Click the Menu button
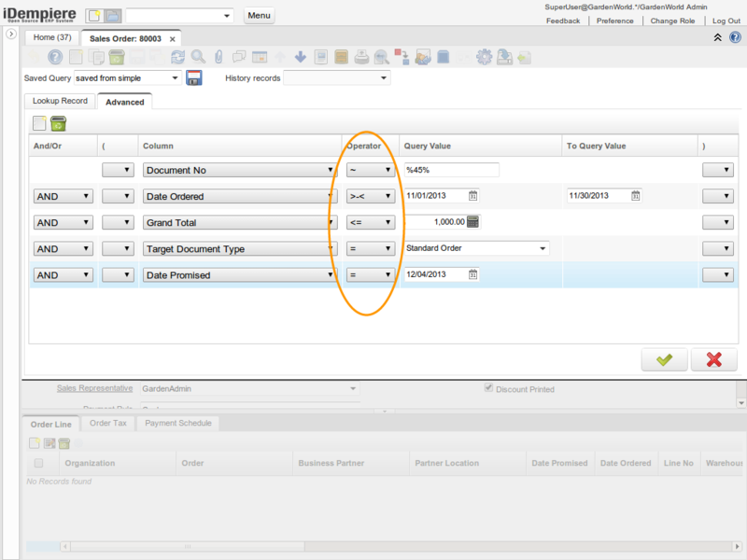The width and height of the screenshot is (747, 560). coord(259,16)
